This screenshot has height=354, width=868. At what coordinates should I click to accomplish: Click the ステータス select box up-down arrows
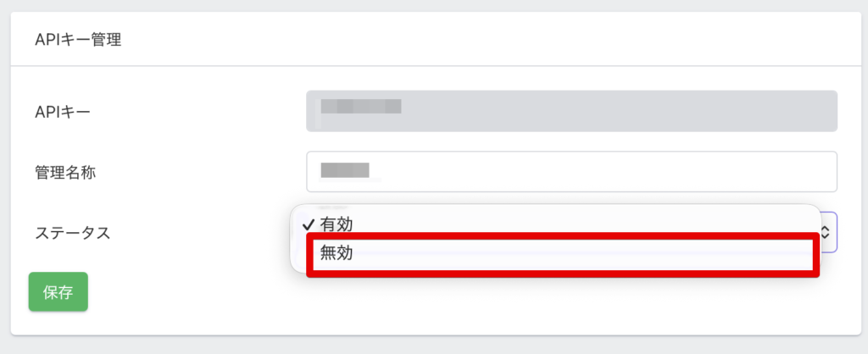tap(828, 229)
